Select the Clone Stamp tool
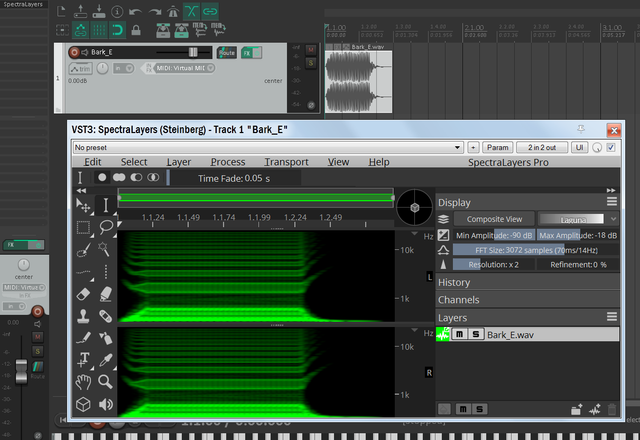This screenshot has height=440, width=640. pos(83,316)
